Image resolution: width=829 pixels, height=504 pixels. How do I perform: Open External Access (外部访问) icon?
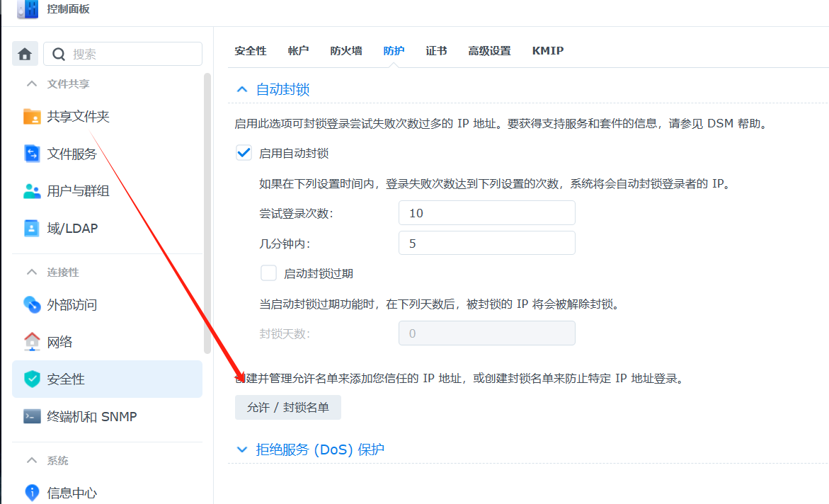point(32,305)
